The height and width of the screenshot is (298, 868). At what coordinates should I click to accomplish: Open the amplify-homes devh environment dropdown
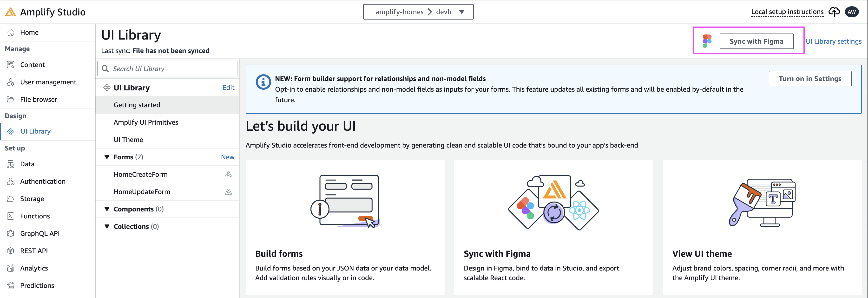coord(418,12)
